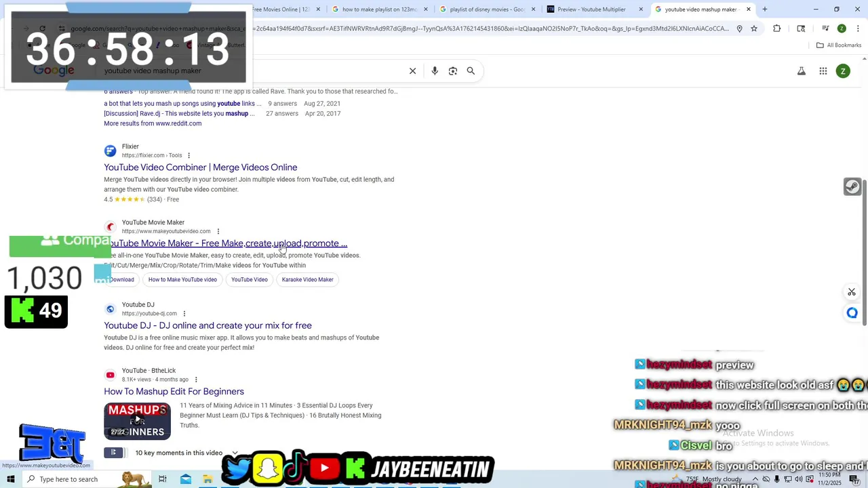Screen dimensions: 868x488
Task: Click the Steam overlay icon at right edge
Action: tap(852, 186)
